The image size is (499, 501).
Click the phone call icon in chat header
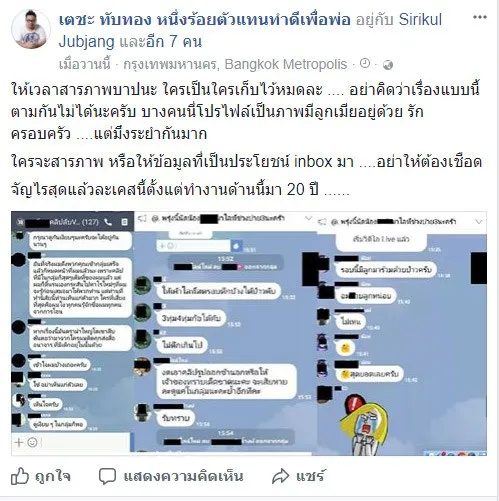pos(108,222)
